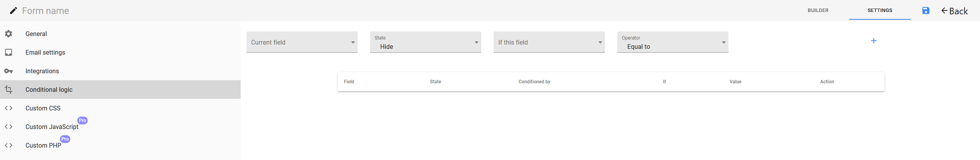
Task: Click the Conditional logic crop icon
Action: click(8, 89)
